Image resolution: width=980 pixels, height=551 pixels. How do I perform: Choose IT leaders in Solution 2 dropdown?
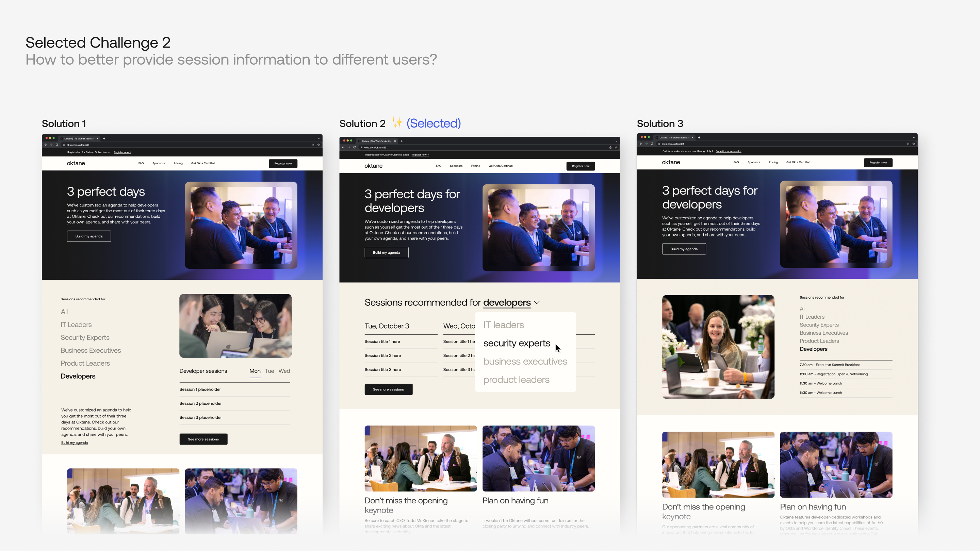[x=503, y=325]
